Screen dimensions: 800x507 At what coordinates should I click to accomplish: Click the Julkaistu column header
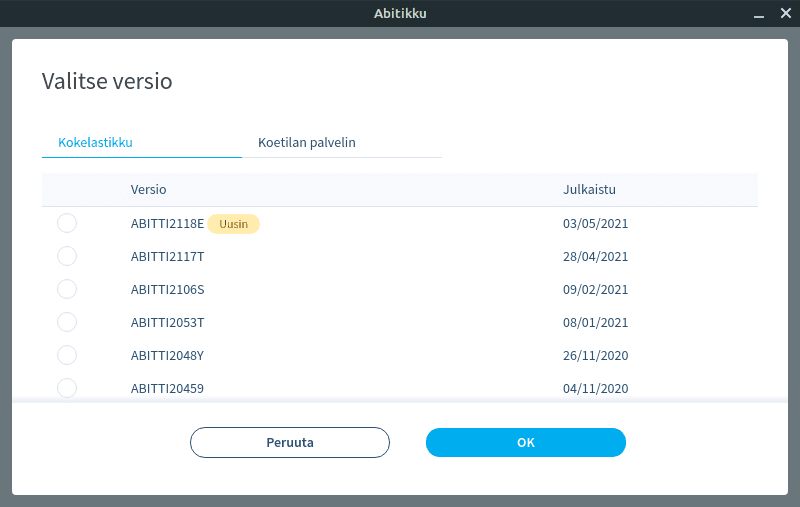(x=589, y=190)
